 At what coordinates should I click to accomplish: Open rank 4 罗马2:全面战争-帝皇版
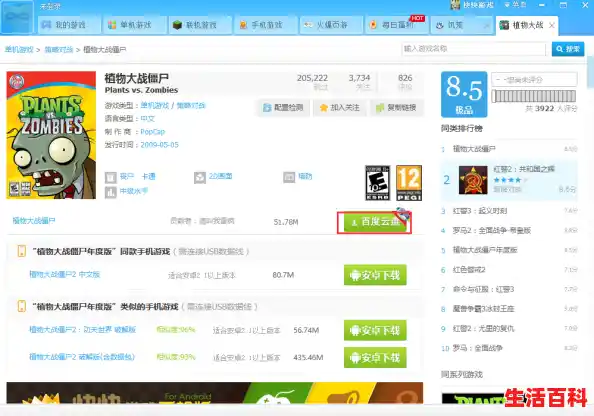pyautogui.click(x=492, y=230)
